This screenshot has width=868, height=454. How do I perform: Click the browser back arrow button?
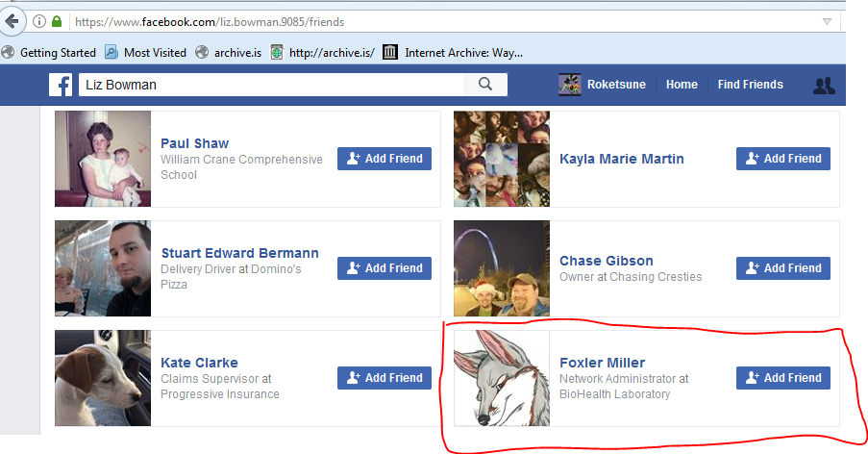[12, 21]
